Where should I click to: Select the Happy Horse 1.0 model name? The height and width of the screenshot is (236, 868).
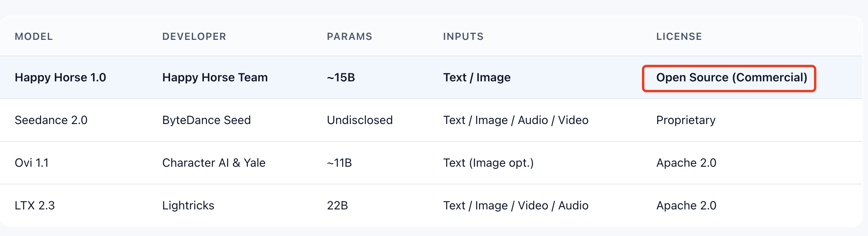[60, 77]
